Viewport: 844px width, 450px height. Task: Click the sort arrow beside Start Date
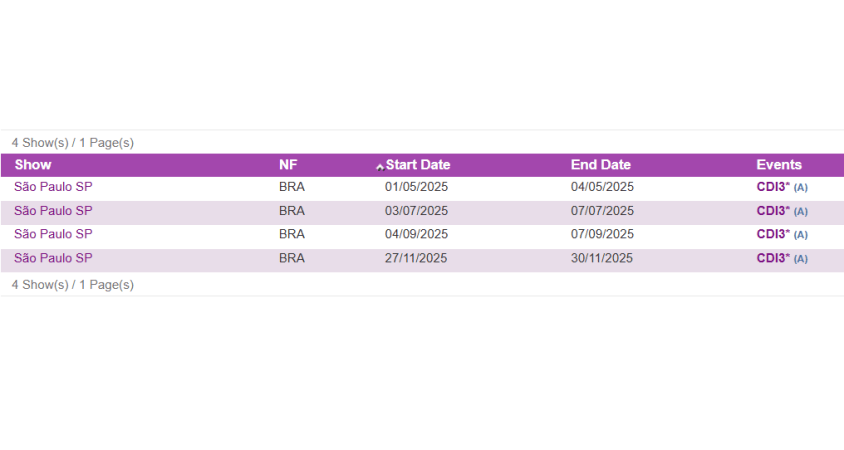tap(380, 166)
